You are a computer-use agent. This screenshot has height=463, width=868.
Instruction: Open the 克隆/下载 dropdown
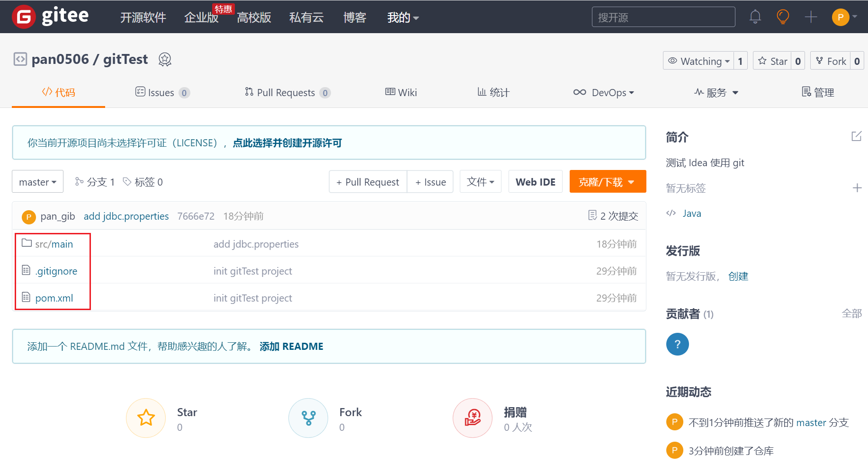point(607,182)
